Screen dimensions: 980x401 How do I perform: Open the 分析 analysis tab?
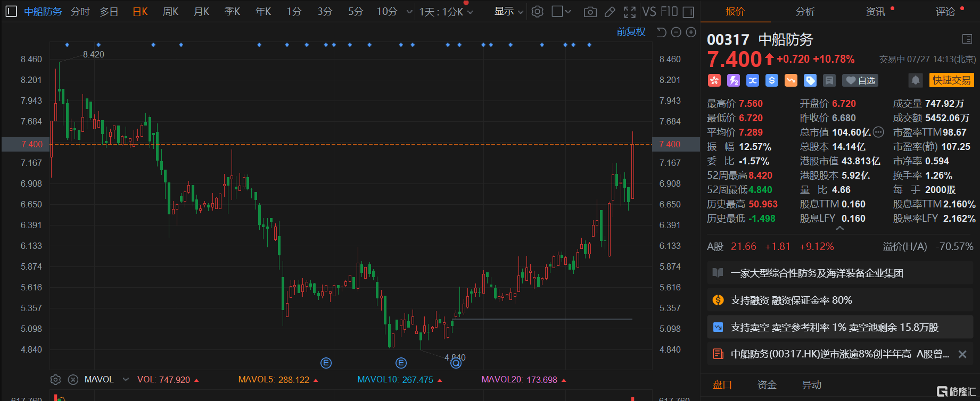coord(805,12)
